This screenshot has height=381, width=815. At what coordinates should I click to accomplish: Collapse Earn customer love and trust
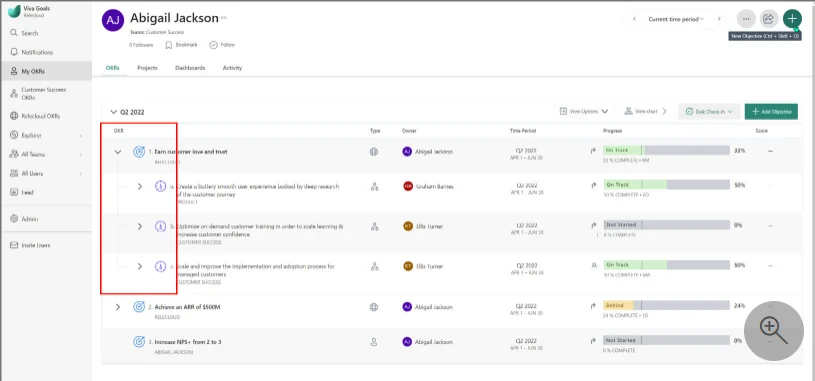[118, 152]
